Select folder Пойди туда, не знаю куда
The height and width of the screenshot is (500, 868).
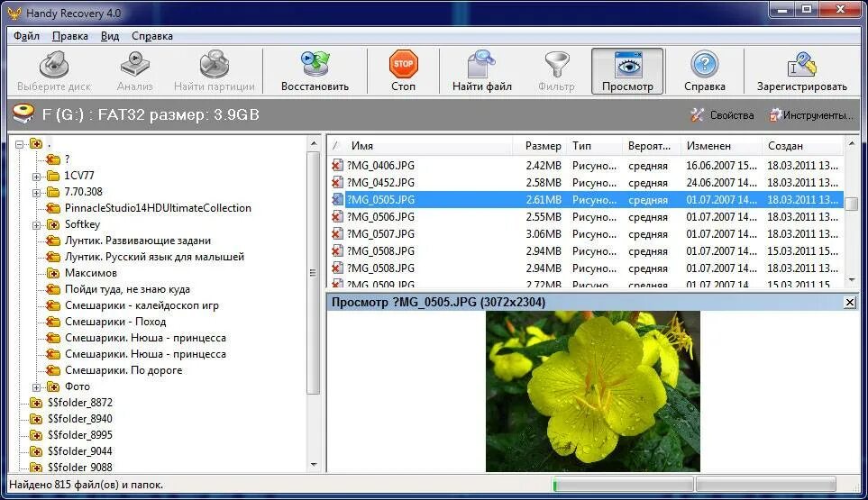point(127,289)
